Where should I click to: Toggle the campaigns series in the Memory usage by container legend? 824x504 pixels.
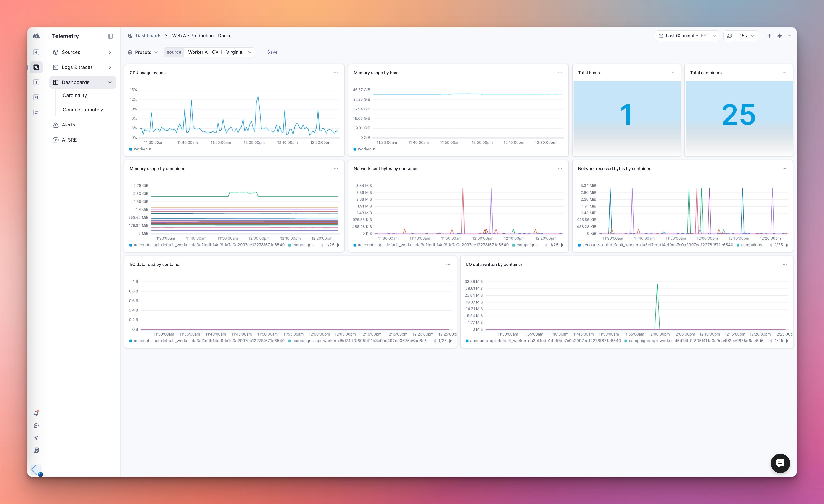[x=303, y=245]
